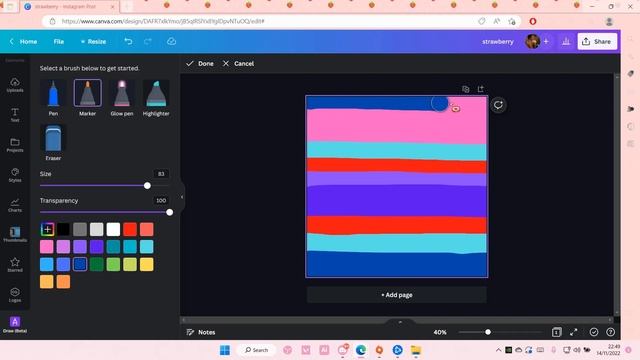Open the Uploads sidebar panel
The image size is (640, 360).
pos(15,85)
